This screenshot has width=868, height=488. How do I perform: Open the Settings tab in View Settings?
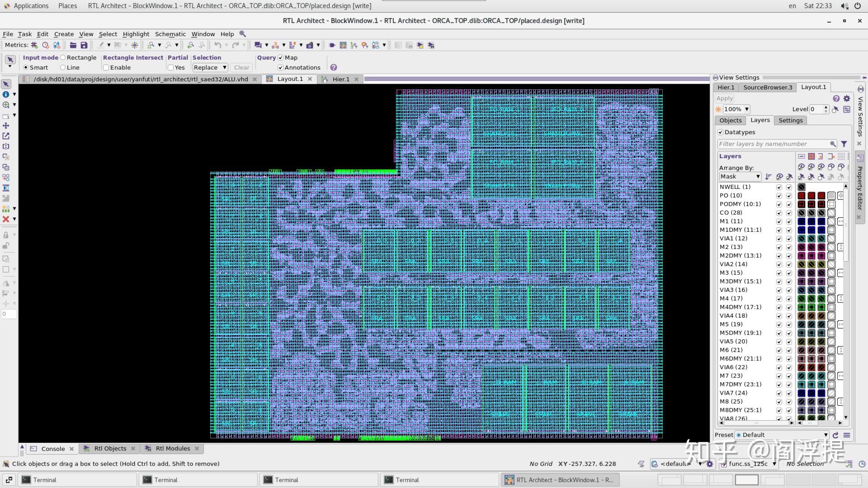point(790,121)
